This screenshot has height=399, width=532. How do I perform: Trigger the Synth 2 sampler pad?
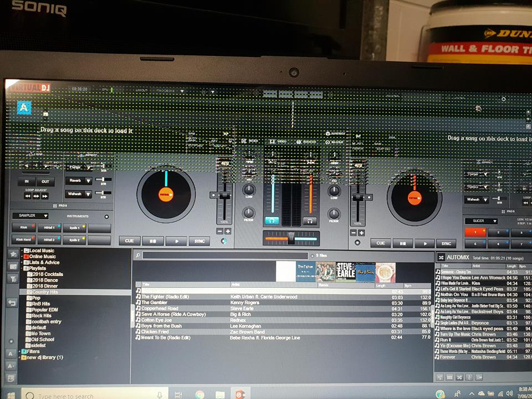pyautogui.click(x=75, y=240)
